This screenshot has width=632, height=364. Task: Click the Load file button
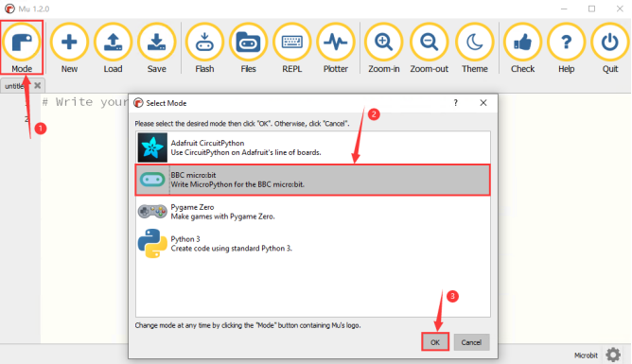113,47
